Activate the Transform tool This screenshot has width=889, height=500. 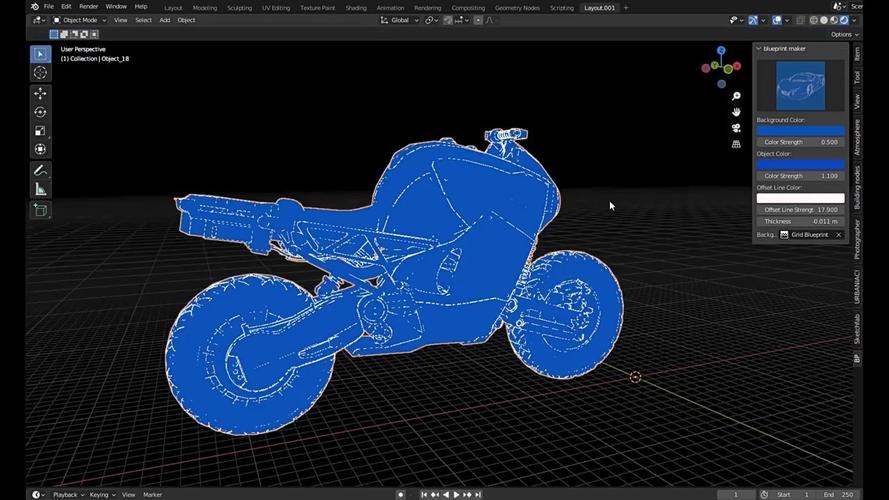click(40, 149)
